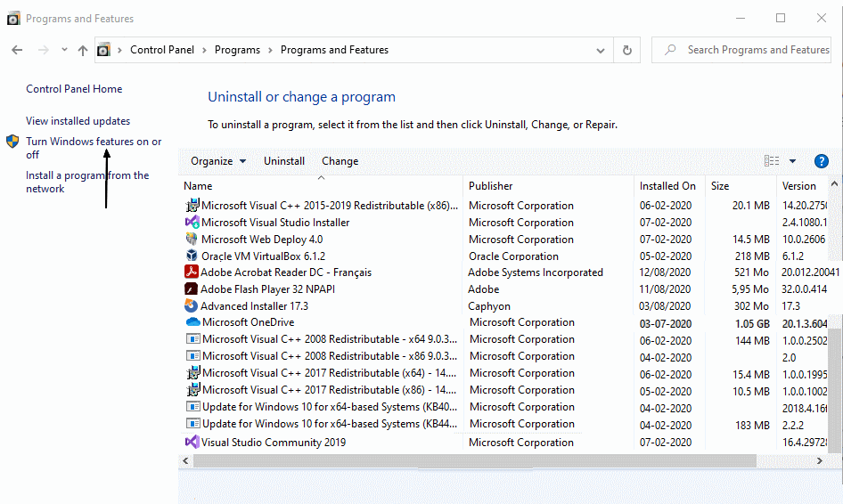Click the Uninstall toolbar button
Image resolution: width=843 pixels, height=504 pixels.
tap(284, 161)
